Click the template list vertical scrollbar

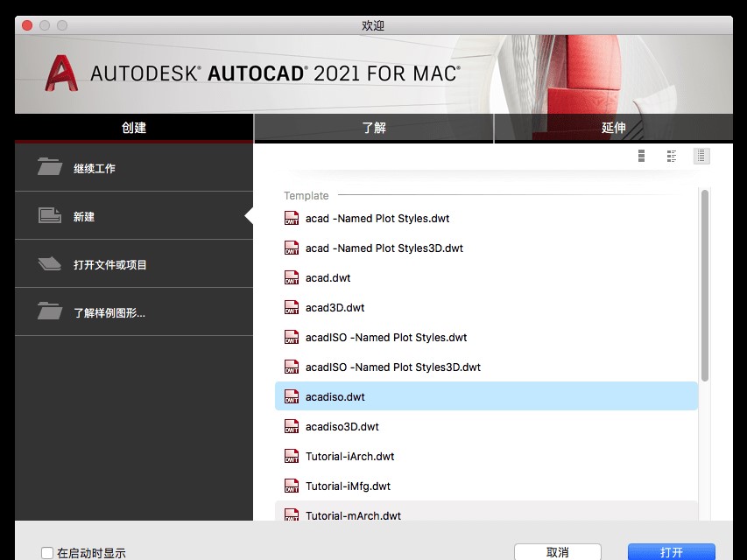pyautogui.click(x=705, y=286)
